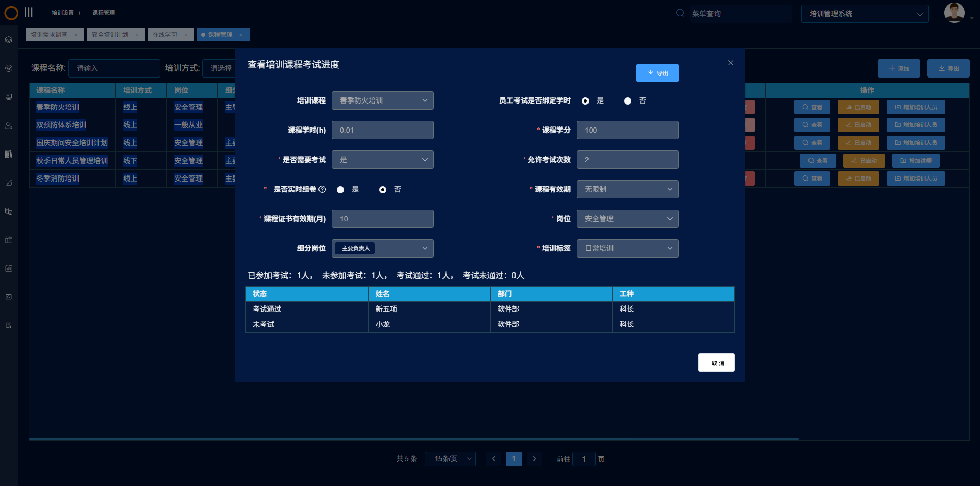
Task: Click the 取消 cancel button
Action: tap(716, 363)
